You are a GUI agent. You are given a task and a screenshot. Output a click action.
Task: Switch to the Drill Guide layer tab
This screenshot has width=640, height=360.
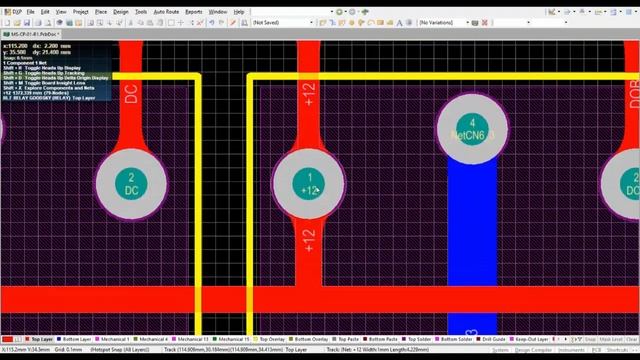pos(491,339)
